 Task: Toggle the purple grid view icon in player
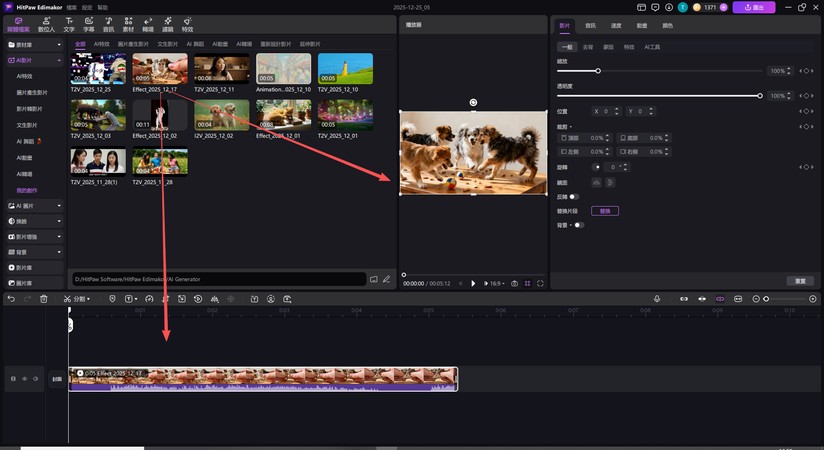click(528, 283)
